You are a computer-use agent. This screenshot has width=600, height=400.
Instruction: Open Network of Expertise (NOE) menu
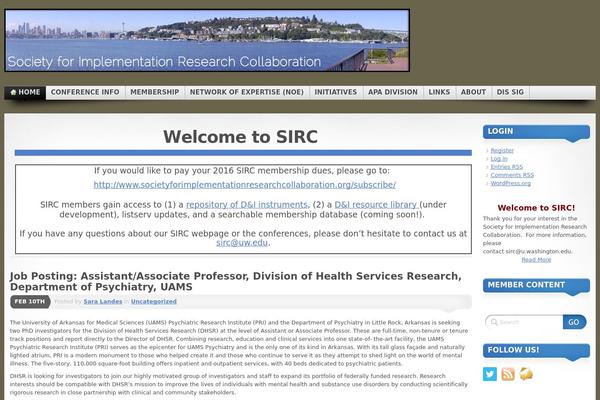click(246, 92)
